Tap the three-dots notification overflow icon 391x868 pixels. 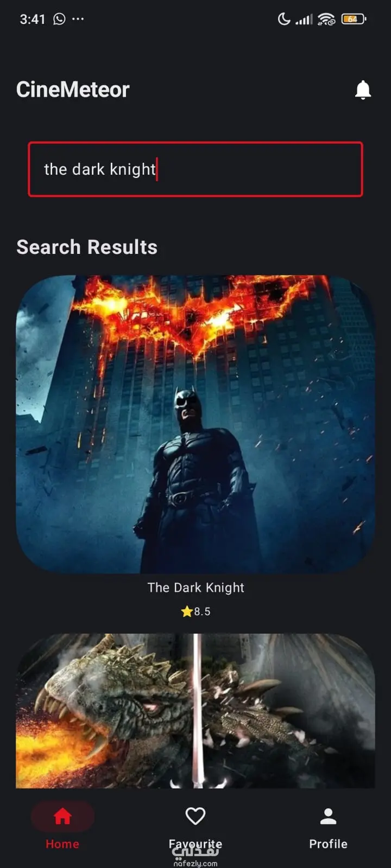(x=78, y=19)
